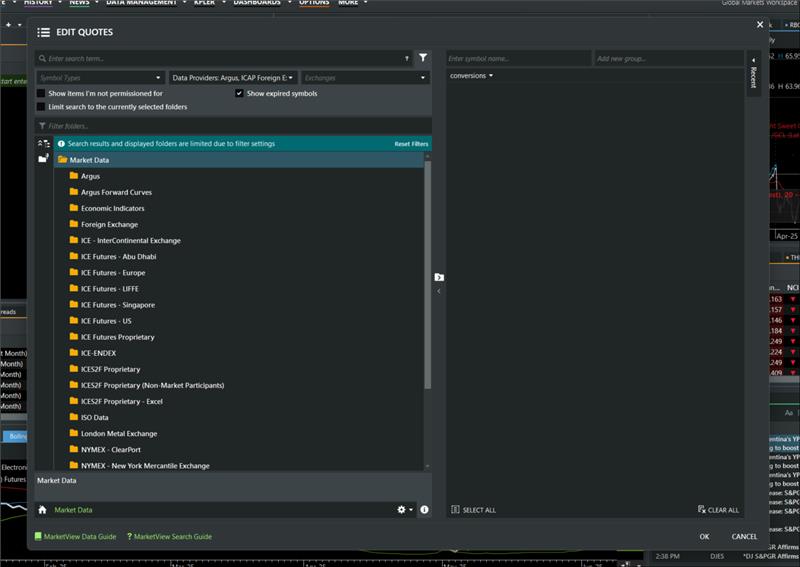Viewport: 800px width, 567px height.
Task: Click the Argus folder icon
Action: [x=74, y=176]
